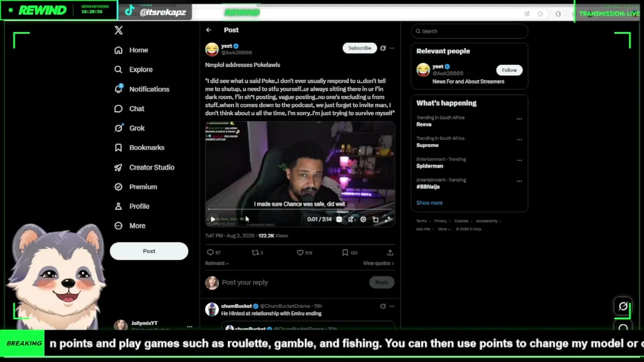Click the More circle icon in sidebar
This screenshot has height=362, width=644.
118,226
